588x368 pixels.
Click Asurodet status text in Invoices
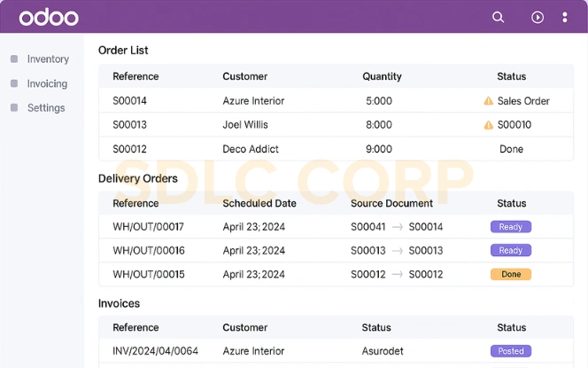point(383,351)
